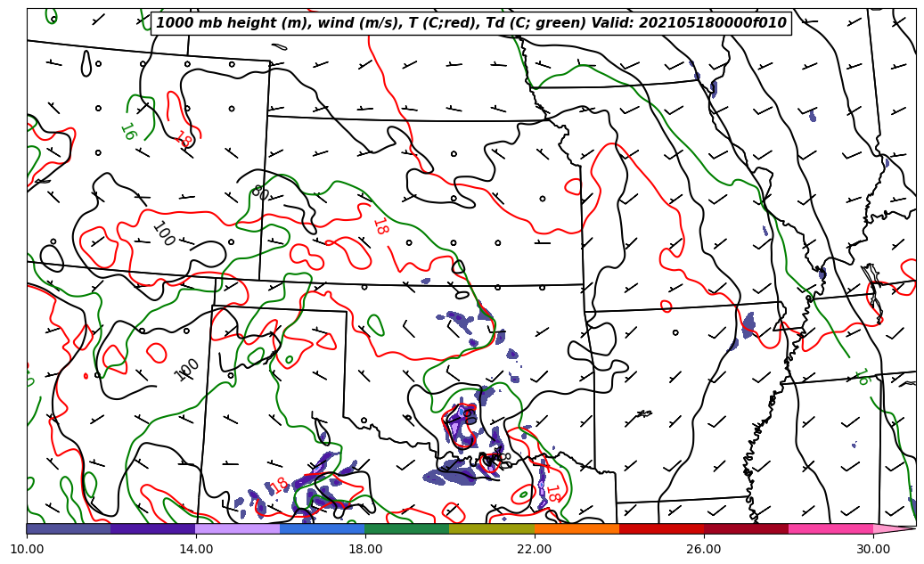Select the 14.00 colorbar tick label
This screenshot has height=564, width=924.
196,549
